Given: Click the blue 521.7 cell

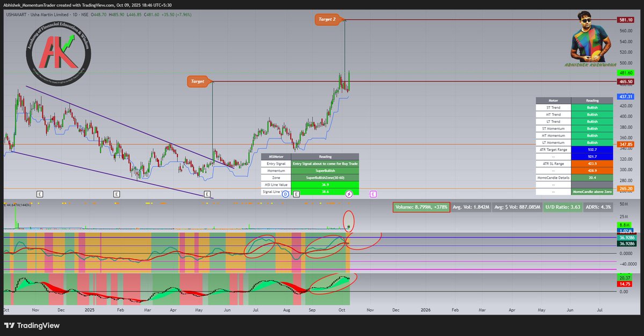Looking at the screenshot, I should 592,157.
